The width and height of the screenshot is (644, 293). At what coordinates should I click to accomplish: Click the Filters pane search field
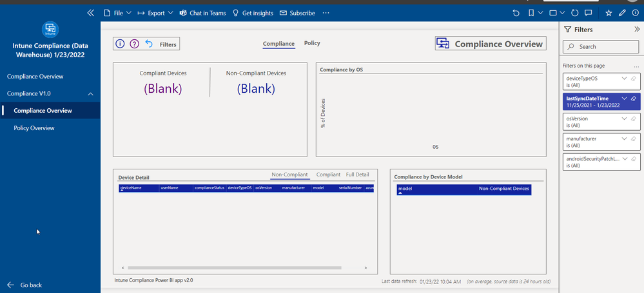coord(601,47)
